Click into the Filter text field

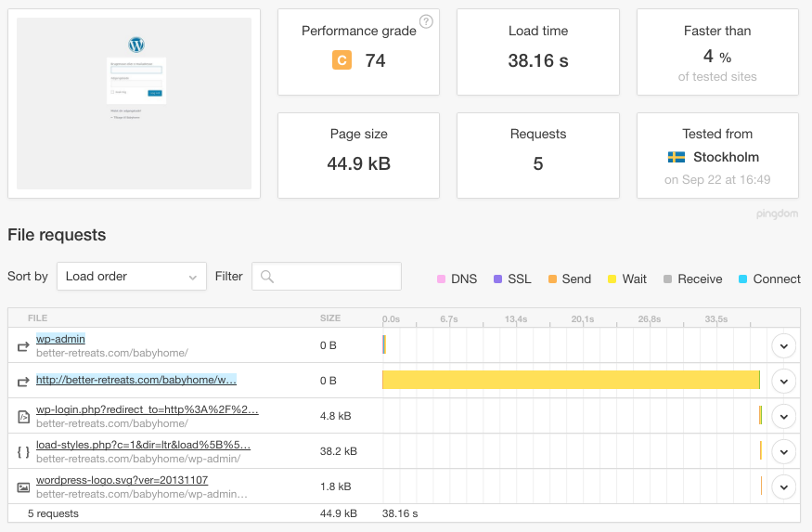(x=334, y=277)
